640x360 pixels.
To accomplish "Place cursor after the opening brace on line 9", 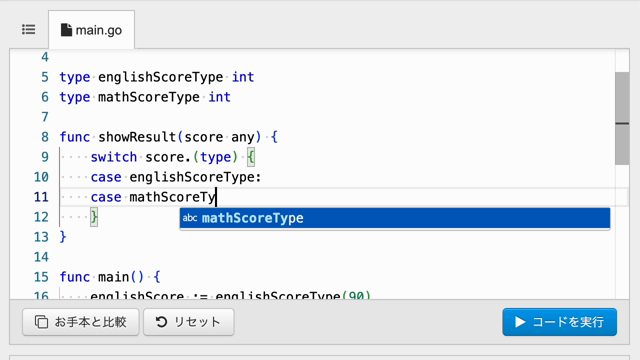I will (255, 157).
